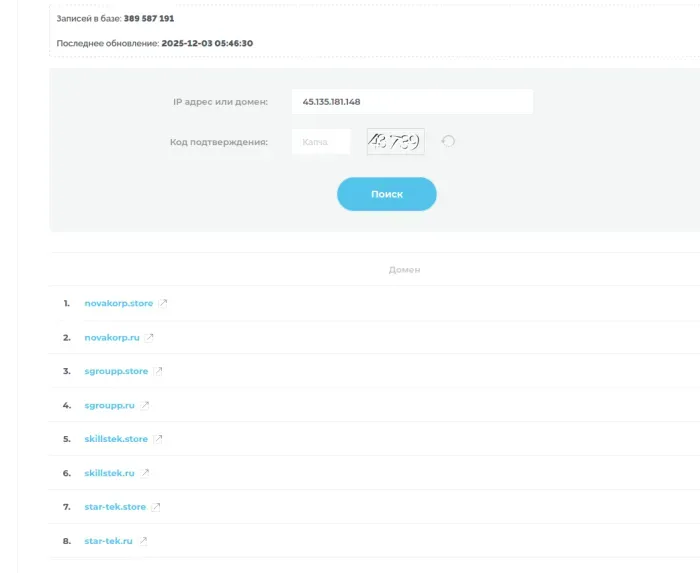Click external link icon next to skillstek.store
This screenshot has width=700, height=573.
(x=158, y=439)
